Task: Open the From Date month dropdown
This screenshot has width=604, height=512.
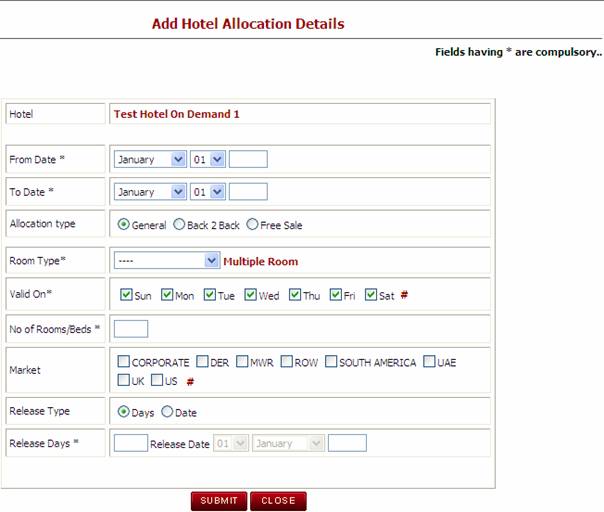Action: coord(150,159)
